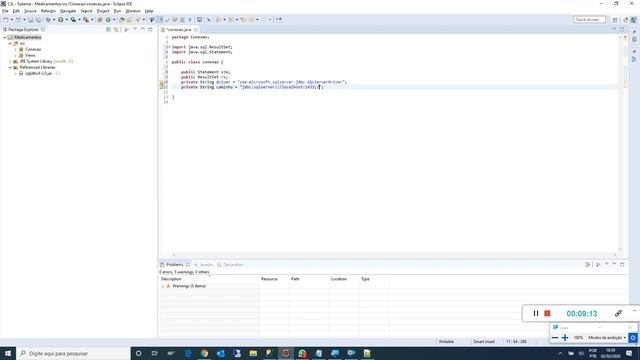Toggle Link with Editor in Package Explorer
640x360 pixels.
(x=116, y=29)
